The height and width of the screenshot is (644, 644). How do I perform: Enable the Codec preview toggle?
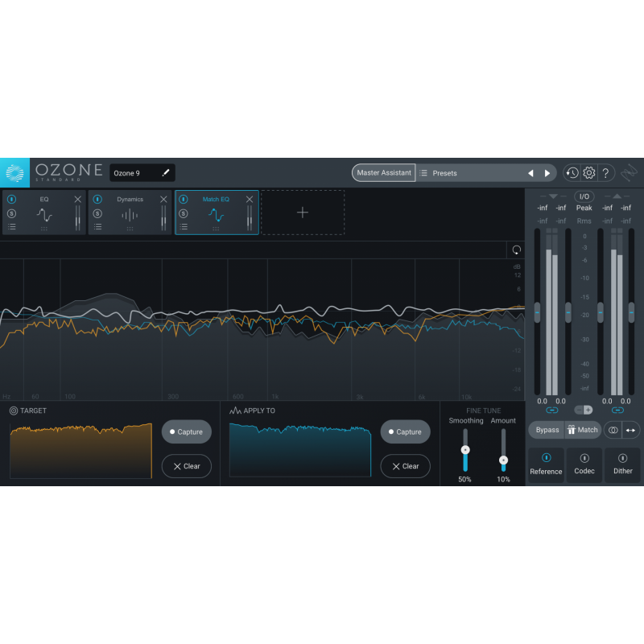pyautogui.click(x=584, y=458)
